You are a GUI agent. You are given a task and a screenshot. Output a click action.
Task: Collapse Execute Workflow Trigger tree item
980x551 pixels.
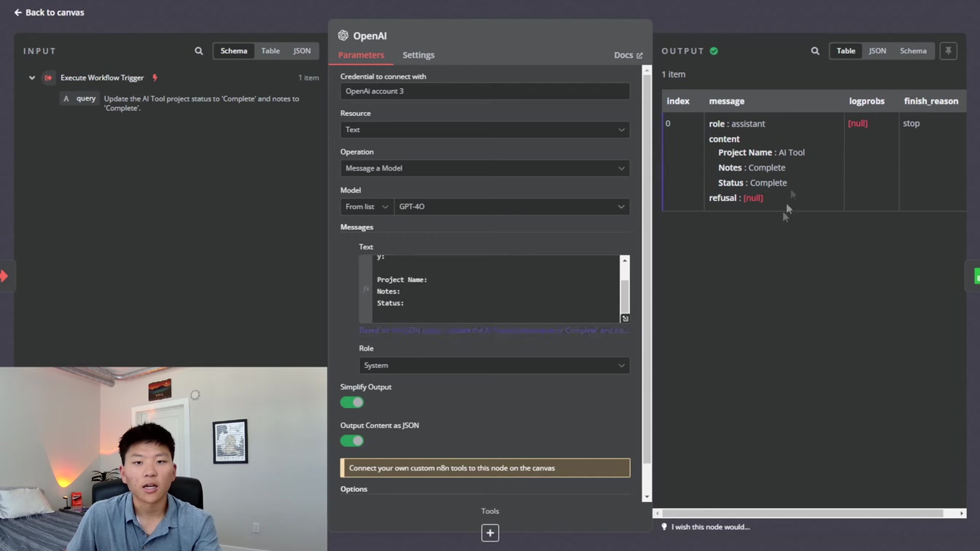tap(32, 78)
